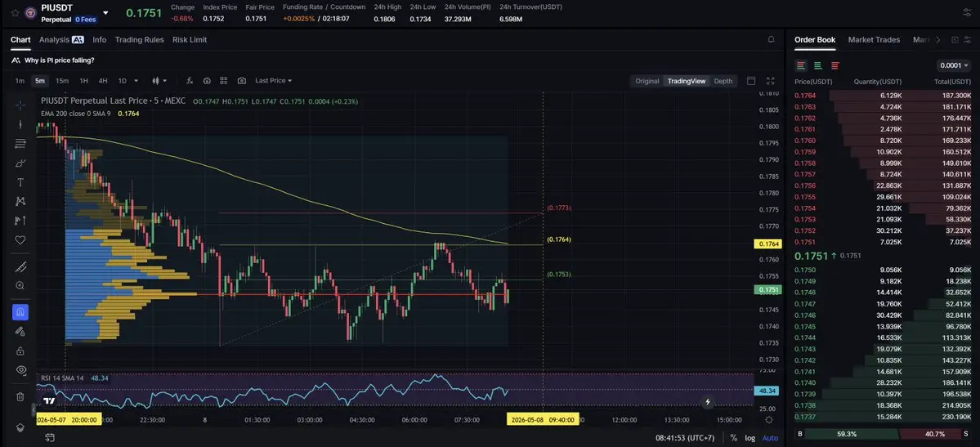Open the Trading Rules tab
Image resolution: width=980 pixels, height=447 pixels.
(x=140, y=39)
